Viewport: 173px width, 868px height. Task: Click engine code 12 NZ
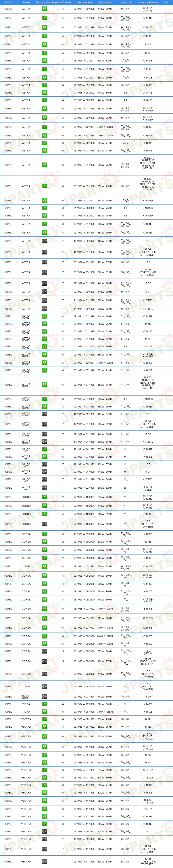click(x=148, y=541)
